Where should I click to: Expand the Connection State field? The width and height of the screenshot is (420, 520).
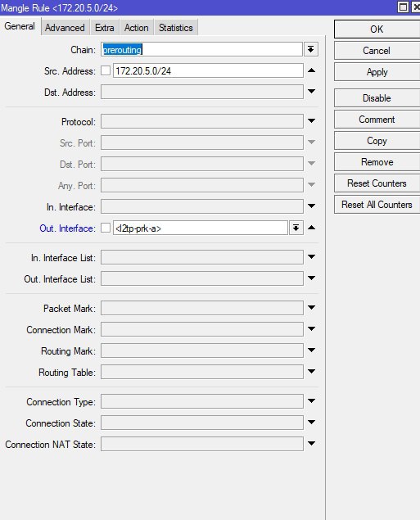point(311,422)
